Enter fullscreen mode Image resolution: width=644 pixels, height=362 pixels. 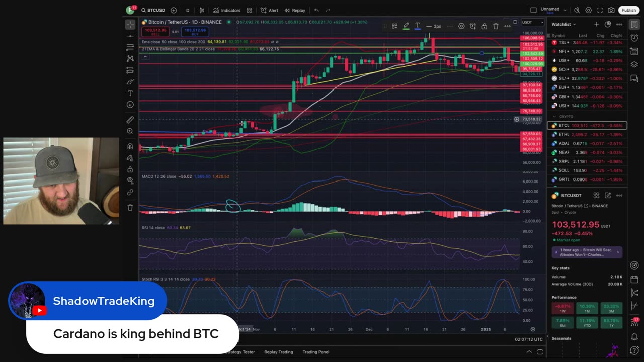point(600,10)
